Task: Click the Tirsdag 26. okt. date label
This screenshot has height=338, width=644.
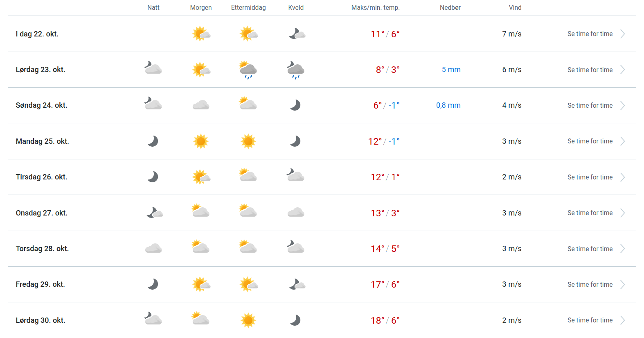Action: 41,177
